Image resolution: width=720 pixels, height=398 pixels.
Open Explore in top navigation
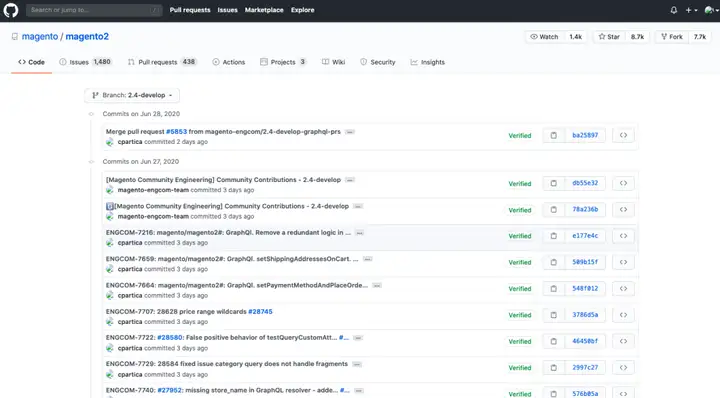303,10
